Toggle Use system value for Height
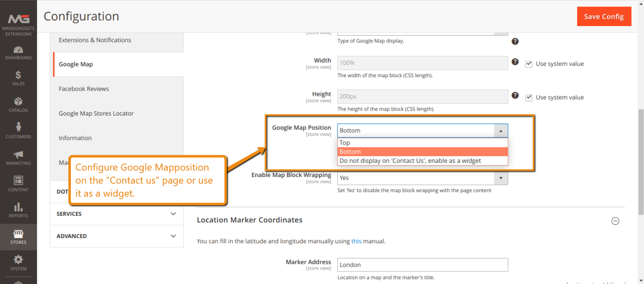Viewport: 644px width, 284px height. 529,98
